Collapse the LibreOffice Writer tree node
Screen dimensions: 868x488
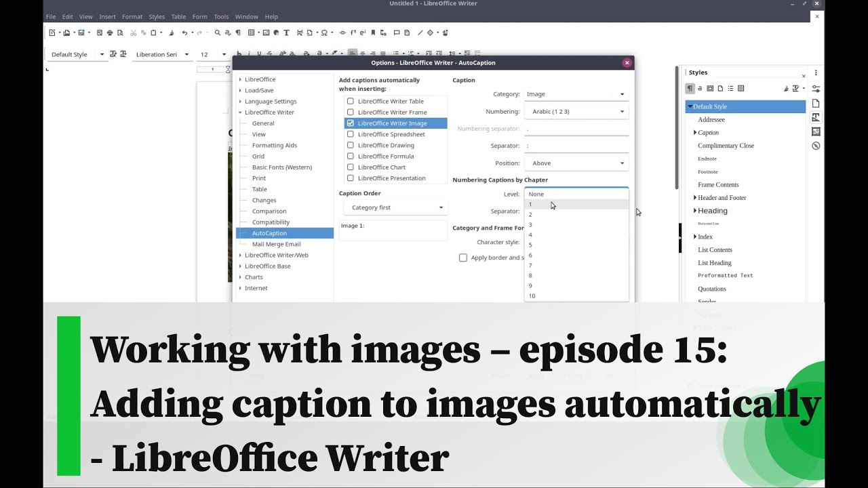tap(240, 113)
